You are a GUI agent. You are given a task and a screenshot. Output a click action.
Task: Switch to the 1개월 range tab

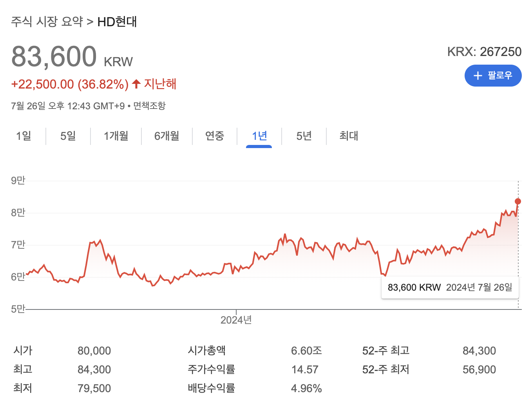pyautogui.click(x=116, y=136)
